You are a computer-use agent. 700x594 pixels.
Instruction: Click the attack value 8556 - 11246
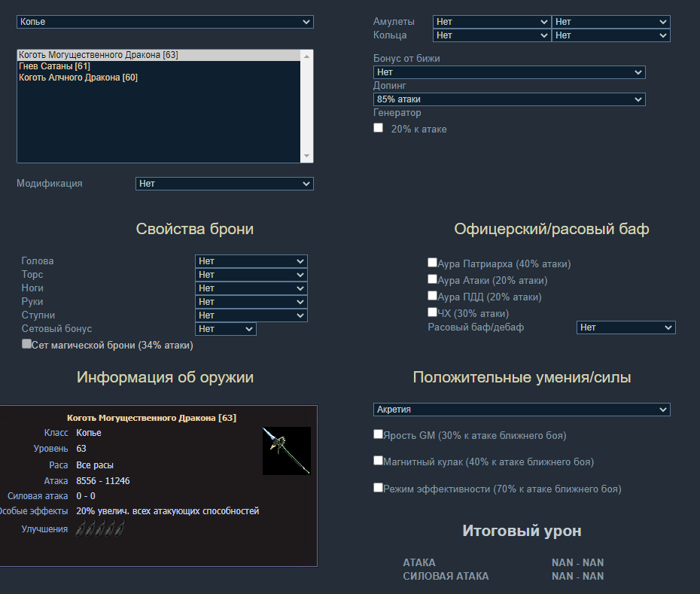[103, 481]
